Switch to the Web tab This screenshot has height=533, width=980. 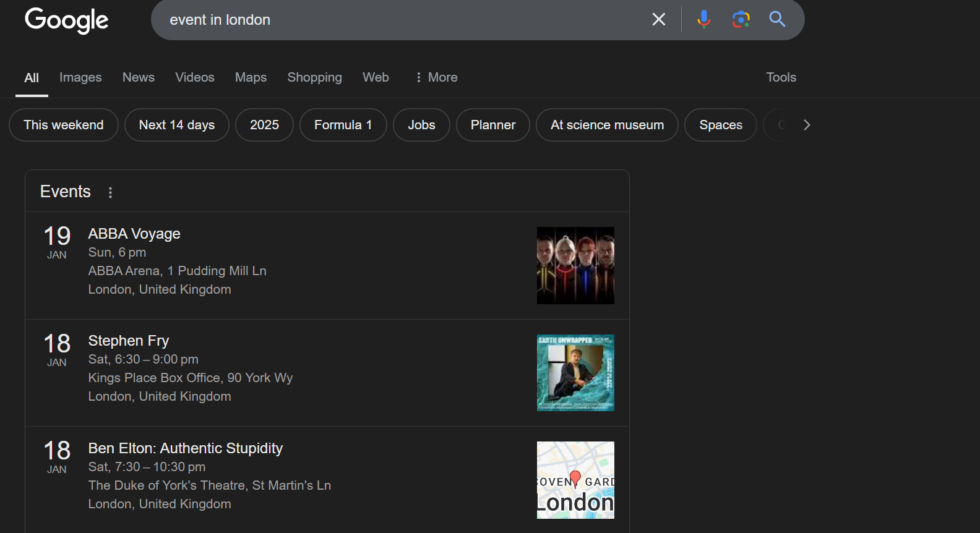click(376, 77)
